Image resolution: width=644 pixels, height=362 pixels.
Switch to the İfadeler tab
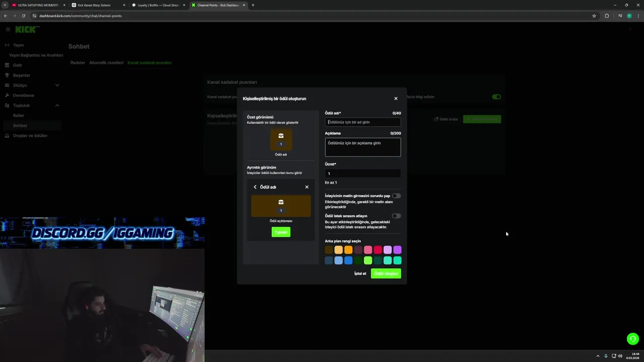(x=77, y=63)
